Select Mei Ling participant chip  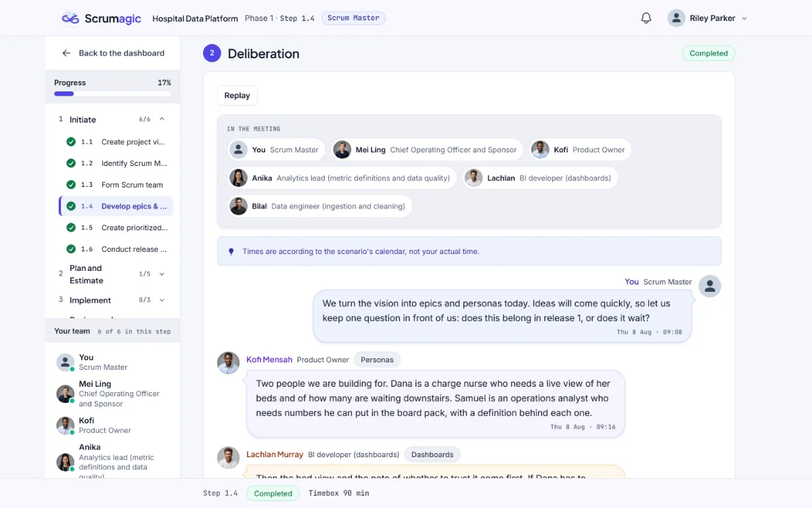point(427,150)
